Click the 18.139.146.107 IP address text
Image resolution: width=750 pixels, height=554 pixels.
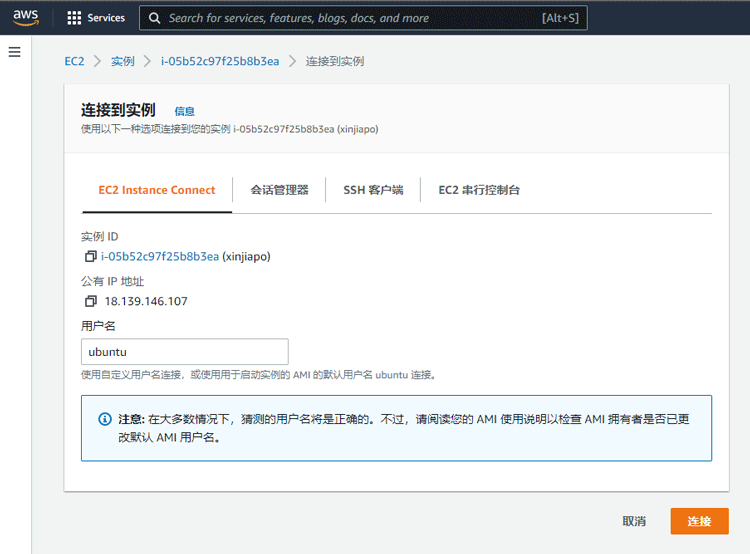click(x=146, y=301)
